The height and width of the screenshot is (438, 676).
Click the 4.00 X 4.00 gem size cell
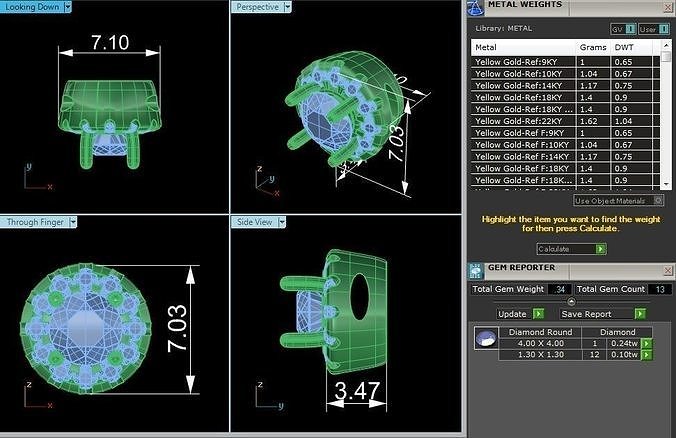coord(540,344)
